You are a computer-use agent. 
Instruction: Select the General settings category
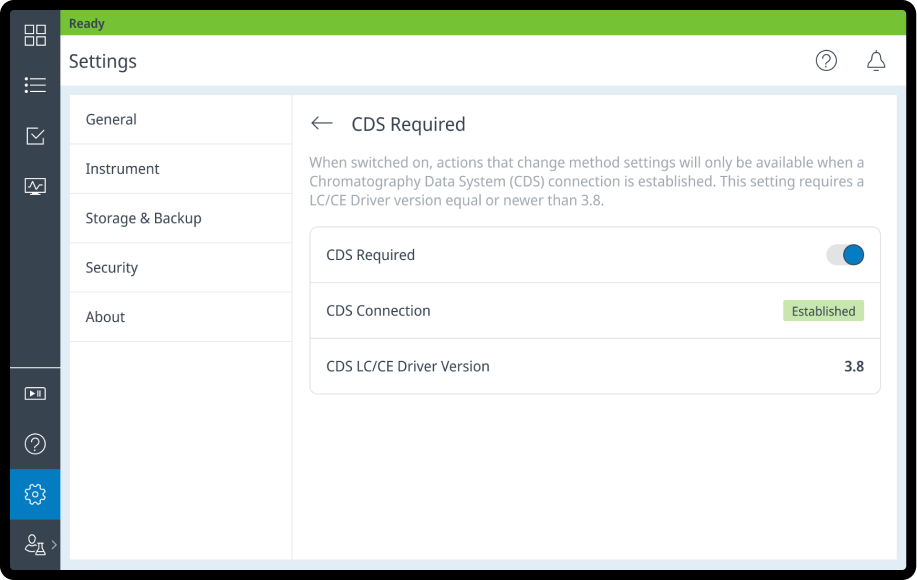tap(180, 119)
